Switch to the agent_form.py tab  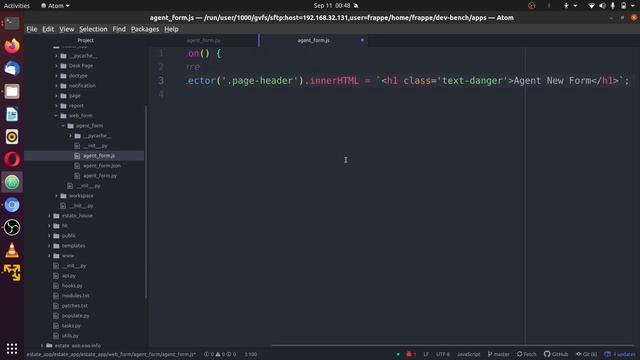pos(203,40)
